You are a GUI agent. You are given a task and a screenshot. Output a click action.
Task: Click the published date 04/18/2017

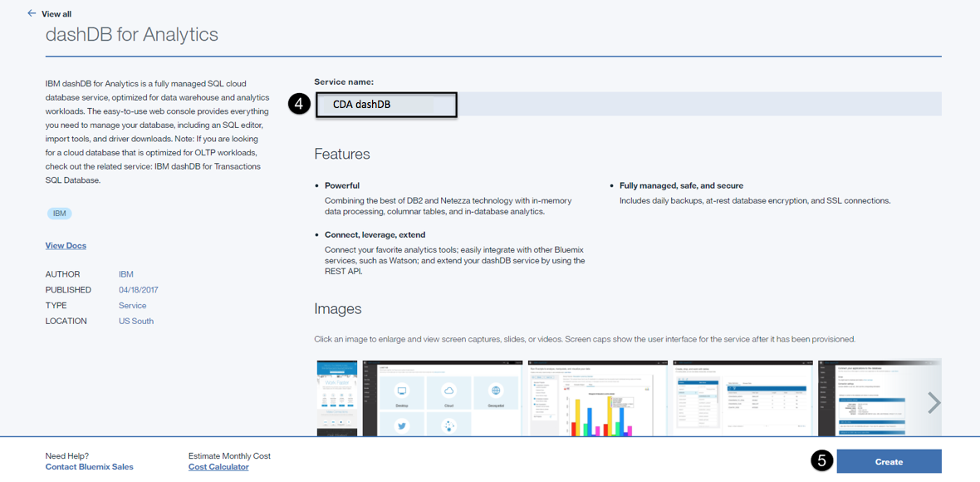click(x=139, y=290)
